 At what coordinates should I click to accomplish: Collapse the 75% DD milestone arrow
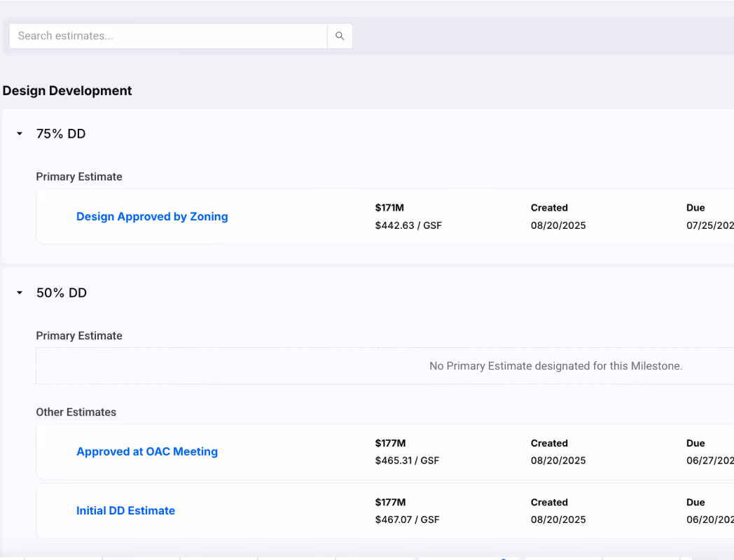click(20, 134)
